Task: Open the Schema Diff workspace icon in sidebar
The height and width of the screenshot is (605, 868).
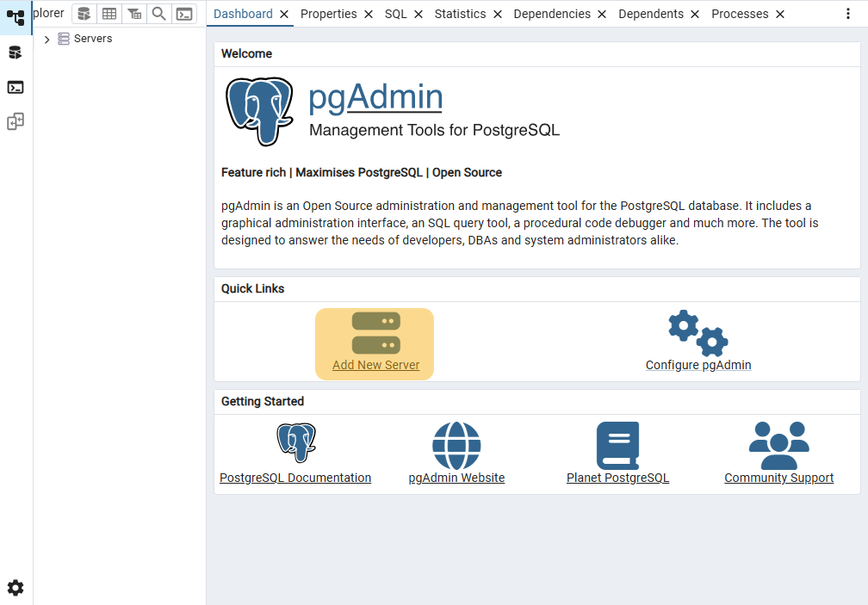Action: [15, 121]
